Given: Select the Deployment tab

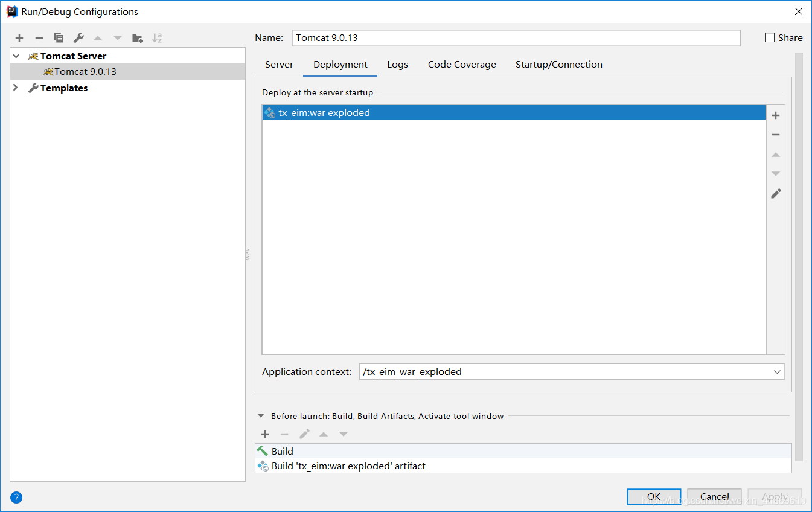Looking at the screenshot, I should pyautogui.click(x=340, y=65).
